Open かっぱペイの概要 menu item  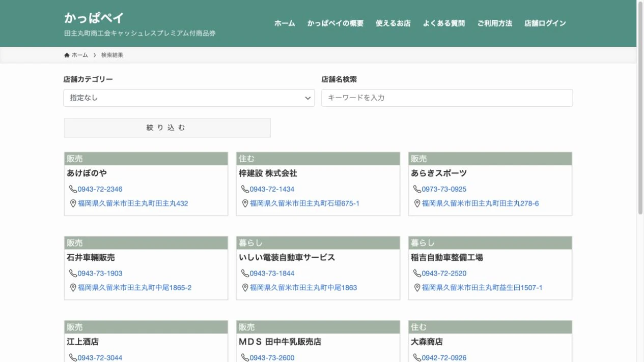click(x=335, y=23)
